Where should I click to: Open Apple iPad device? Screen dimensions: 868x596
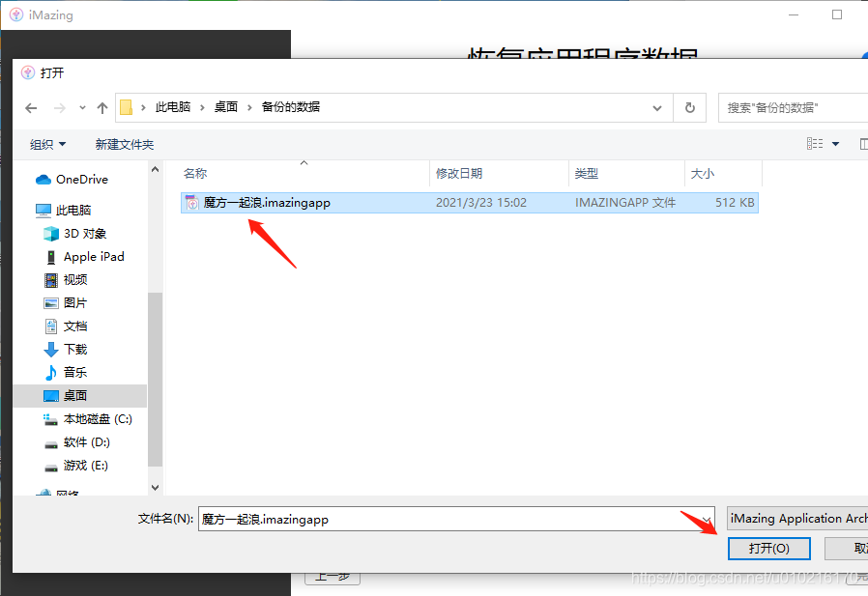click(94, 257)
